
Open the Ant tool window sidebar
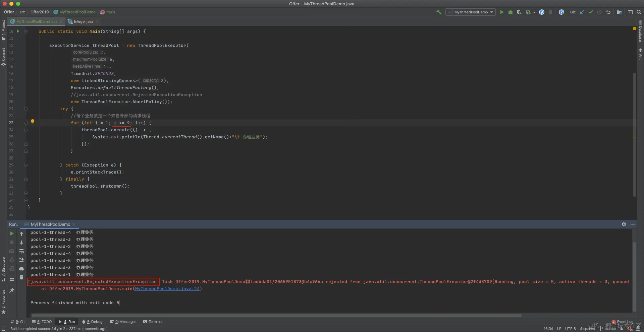click(640, 54)
